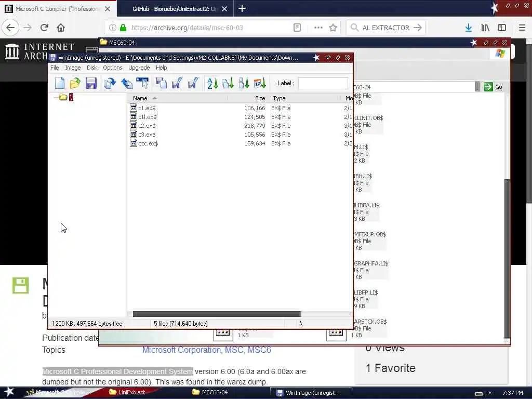
Task: Sort by the Size column header
Action: tap(248, 98)
